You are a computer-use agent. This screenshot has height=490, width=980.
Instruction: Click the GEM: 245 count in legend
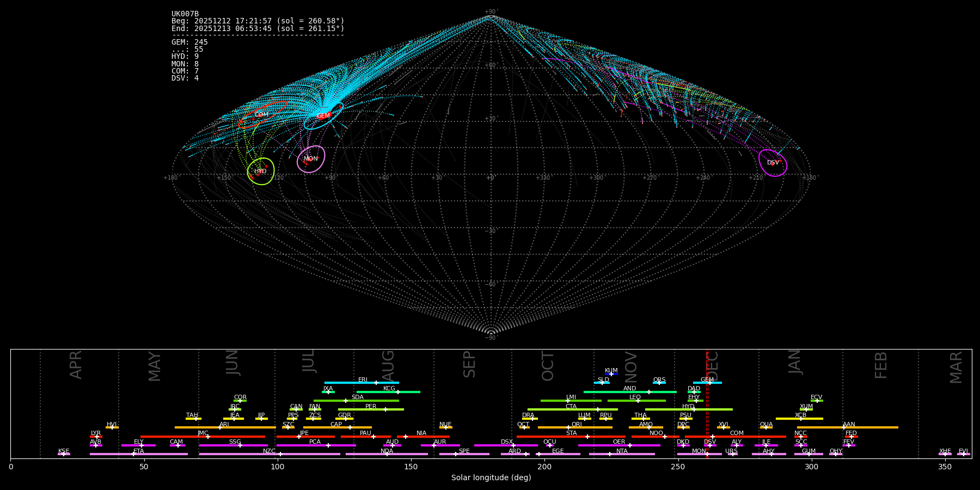pos(189,42)
